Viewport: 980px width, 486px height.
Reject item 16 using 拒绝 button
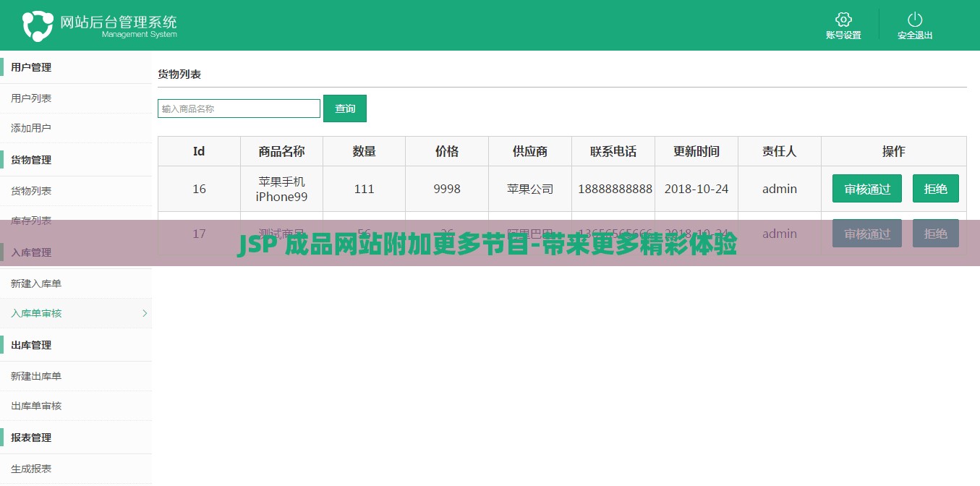pyautogui.click(x=936, y=188)
